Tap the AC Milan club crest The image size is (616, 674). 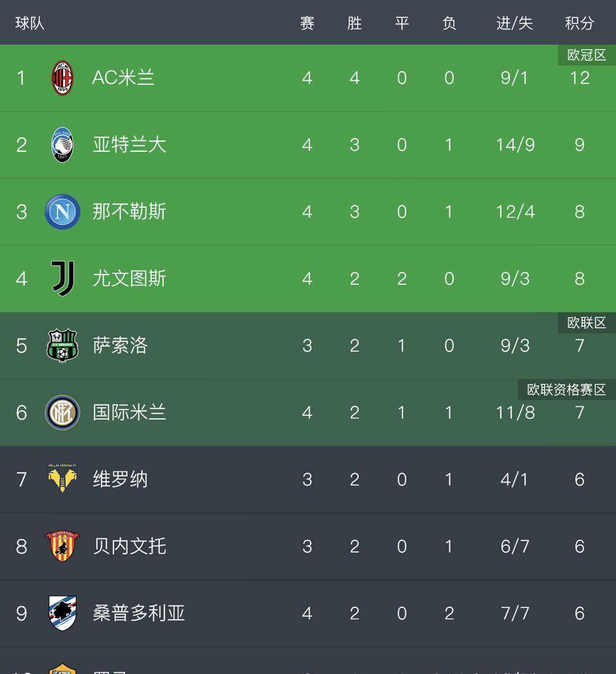pyautogui.click(x=62, y=78)
